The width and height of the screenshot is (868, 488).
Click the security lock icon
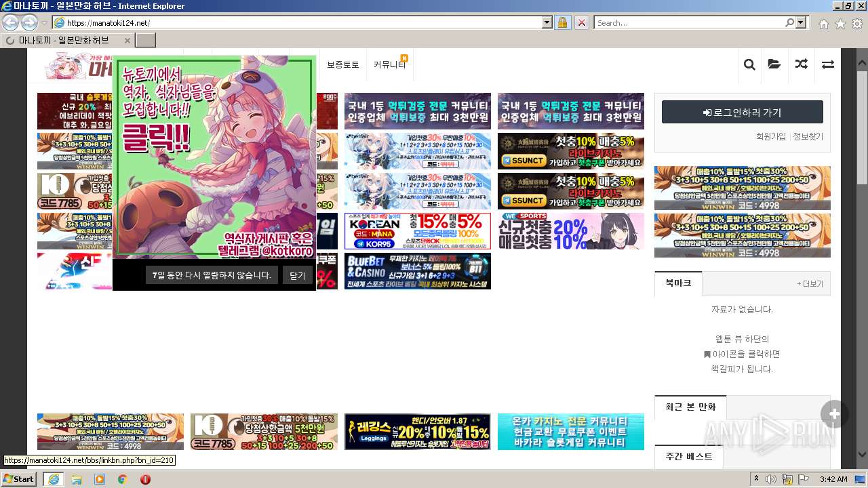[x=562, y=22]
